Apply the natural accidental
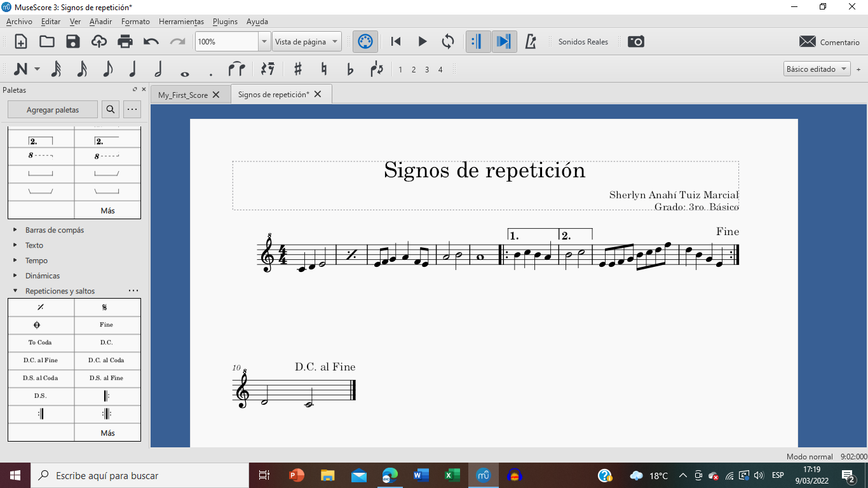 (324, 69)
